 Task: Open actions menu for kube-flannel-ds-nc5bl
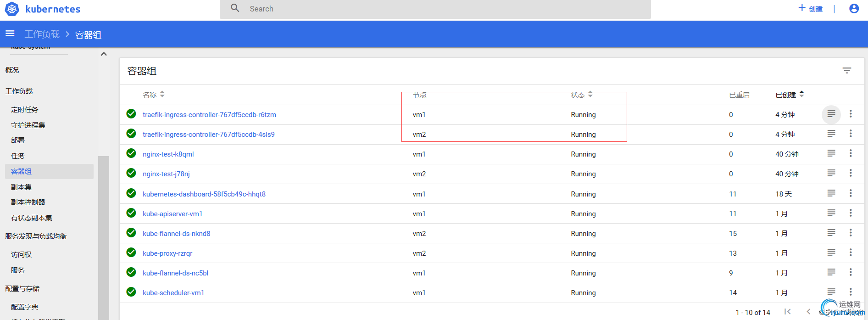(851, 272)
